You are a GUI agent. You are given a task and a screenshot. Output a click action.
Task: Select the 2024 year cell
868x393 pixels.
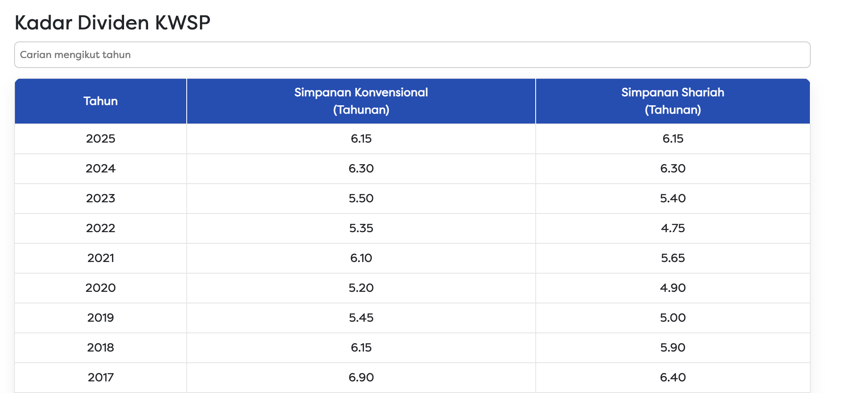click(x=100, y=168)
